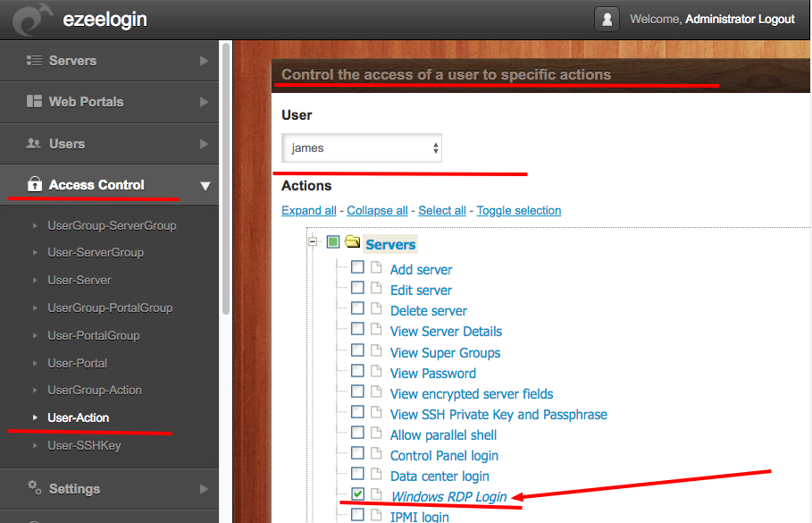Check the Control Panel login checkbox

tap(357, 453)
